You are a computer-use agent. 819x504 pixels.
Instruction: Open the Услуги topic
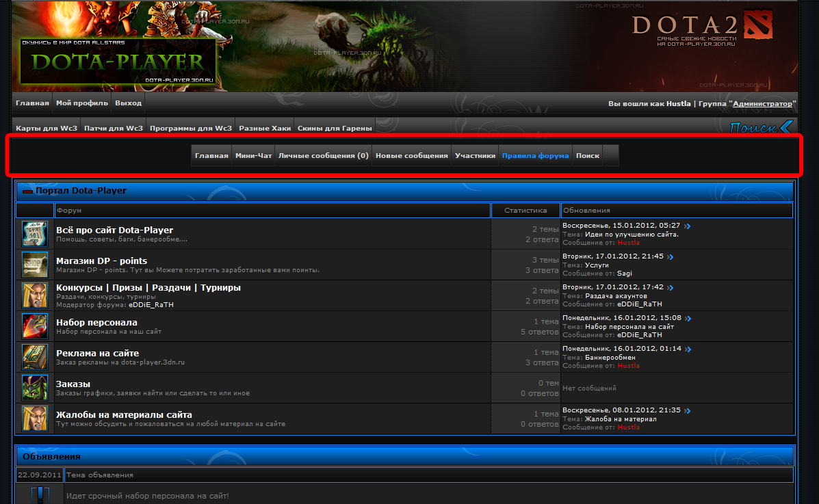[x=597, y=265]
